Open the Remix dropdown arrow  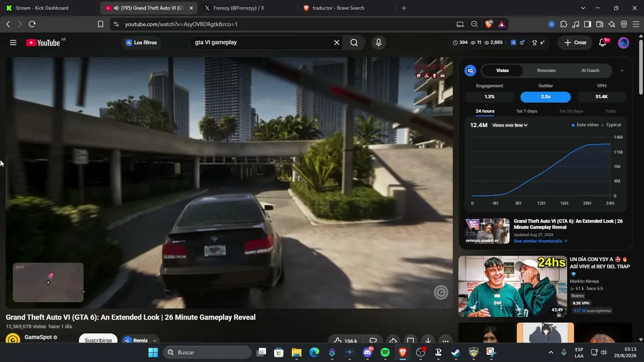pyautogui.click(x=154, y=340)
